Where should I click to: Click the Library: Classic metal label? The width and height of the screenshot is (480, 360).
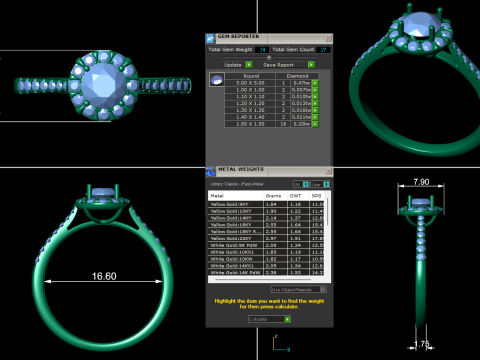coord(237,184)
